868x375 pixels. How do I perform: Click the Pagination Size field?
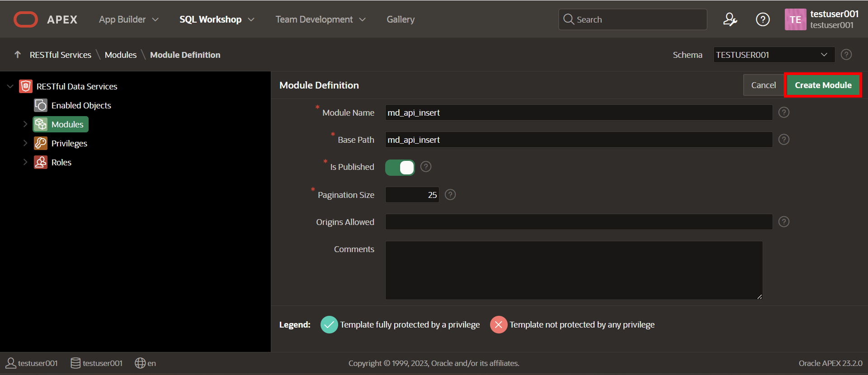tap(412, 195)
